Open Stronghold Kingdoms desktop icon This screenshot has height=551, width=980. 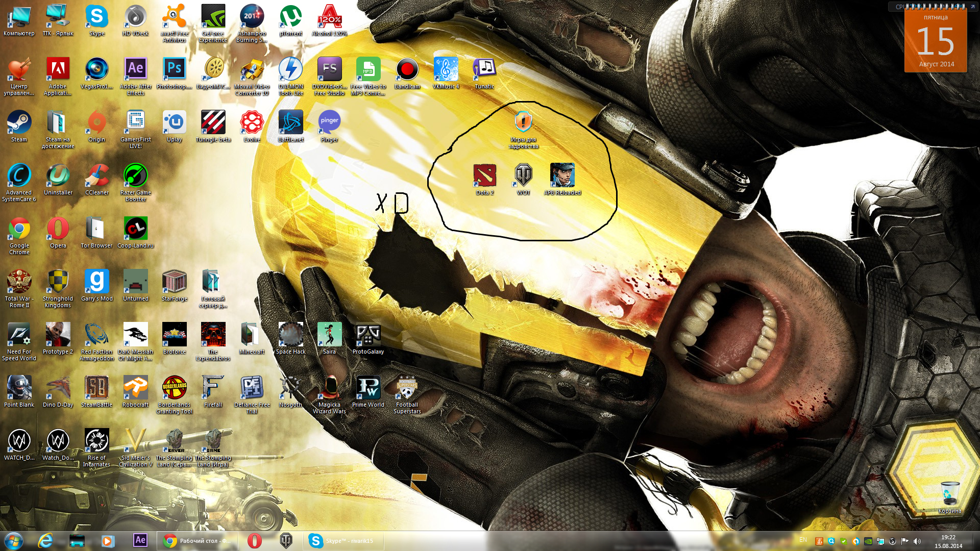pos(58,288)
